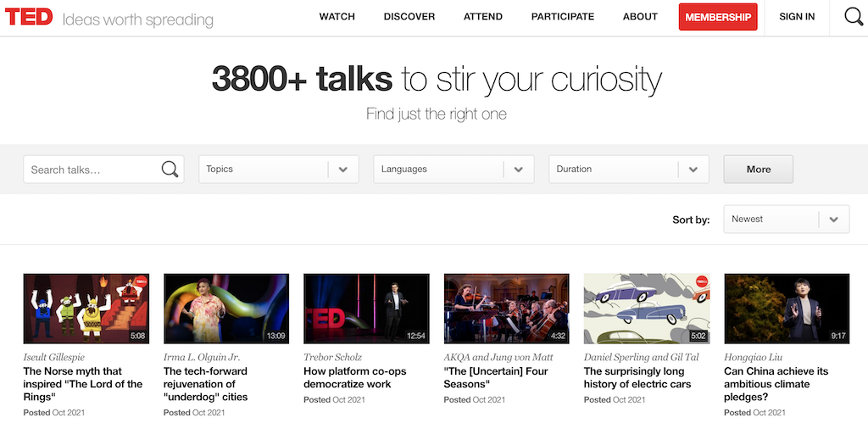The width and height of the screenshot is (868, 423).
Task: Open the Sort by Newest dropdown
Action: point(786,220)
